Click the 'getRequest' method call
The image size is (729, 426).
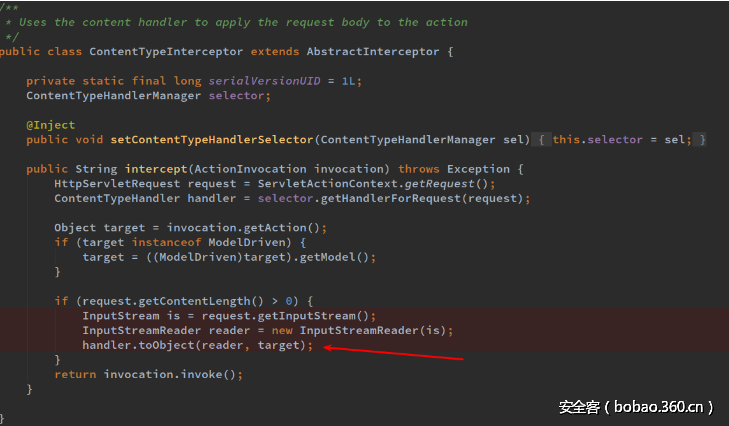click(439, 184)
